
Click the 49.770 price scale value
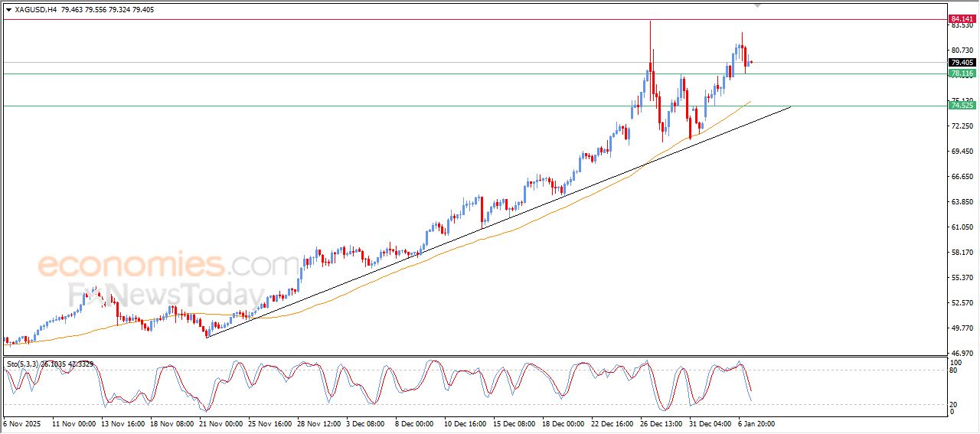962,328
